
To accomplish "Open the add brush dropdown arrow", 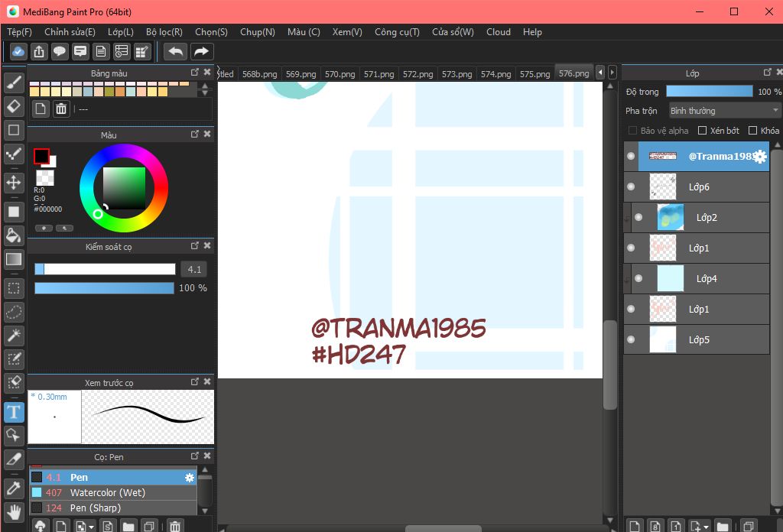I will tap(91, 527).
